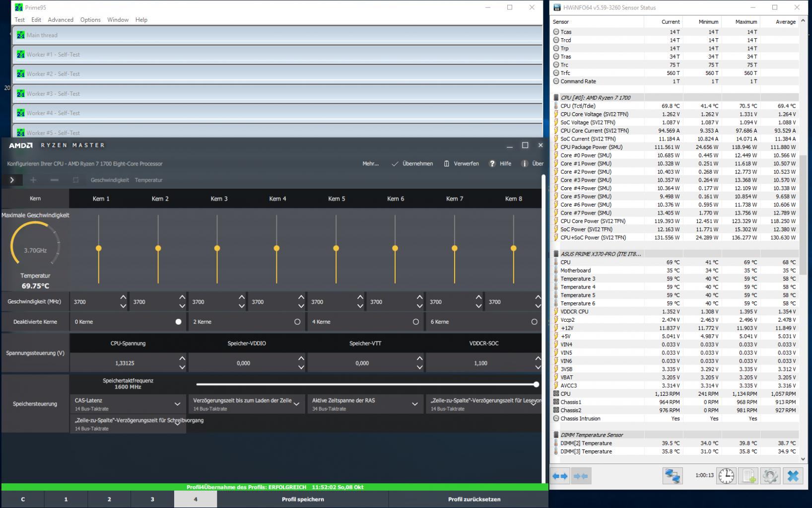Show the Temperatur view in Ryzen Master
Viewport: 812px width, 508px height.
click(x=149, y=180)
